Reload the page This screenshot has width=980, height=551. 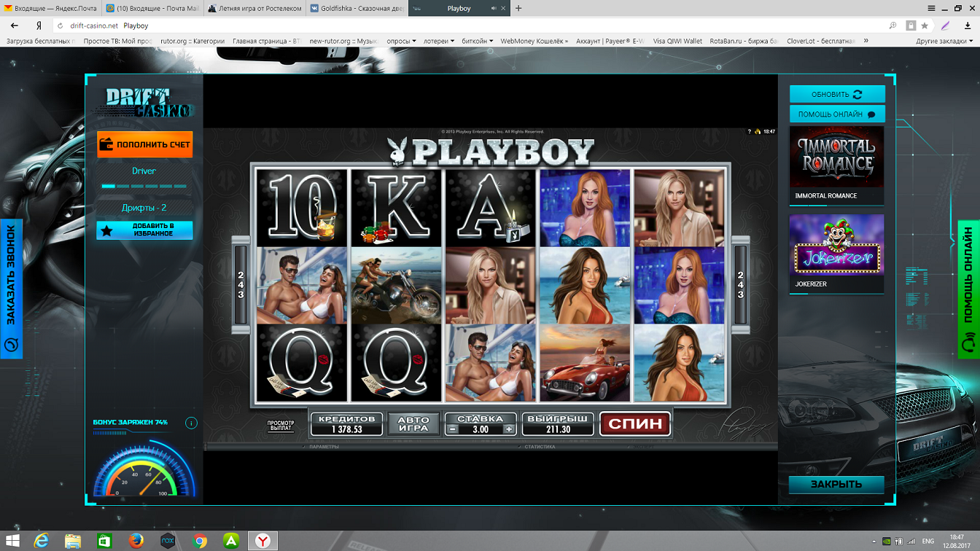[x=61, y=26]
